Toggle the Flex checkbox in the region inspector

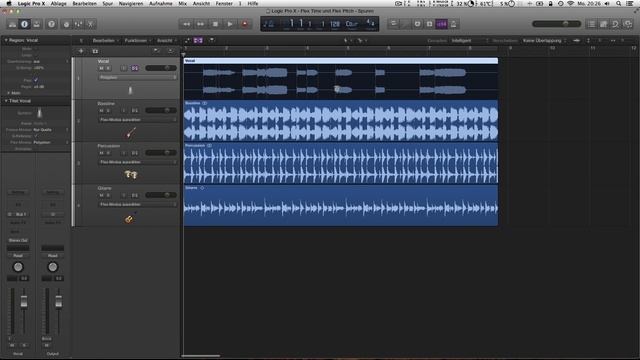click(36, 80)
